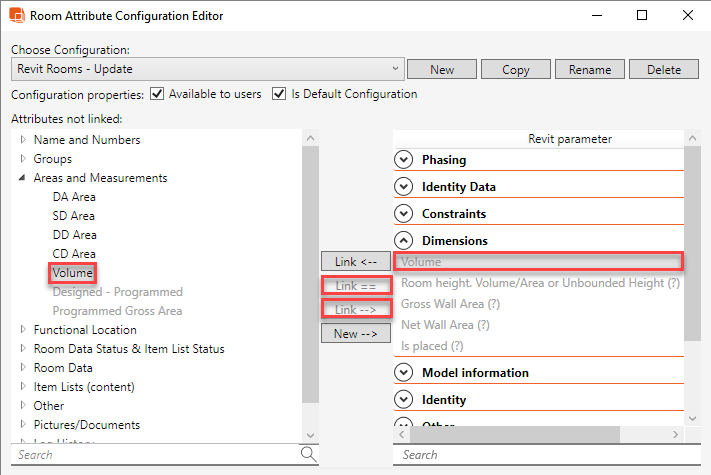711x475 pixels.
Task: Collapse Areas and Measurements tree node
Action: 23,178
